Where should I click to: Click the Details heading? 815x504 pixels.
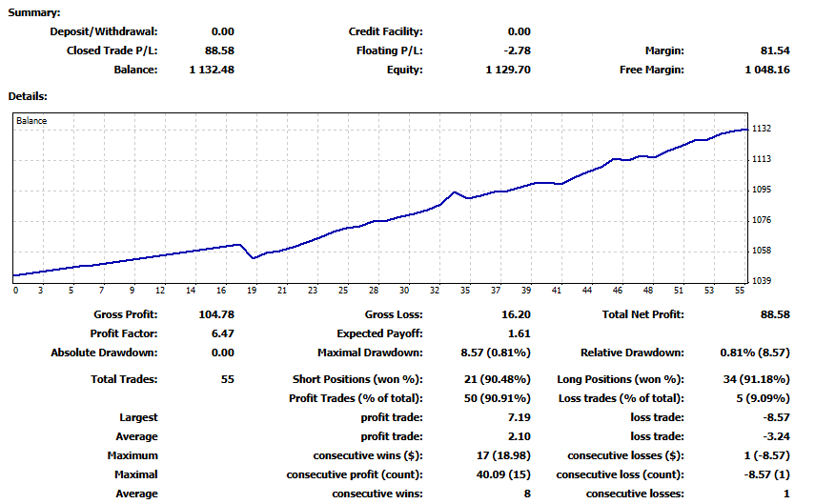pyautogui.click(x=28, y=96)
